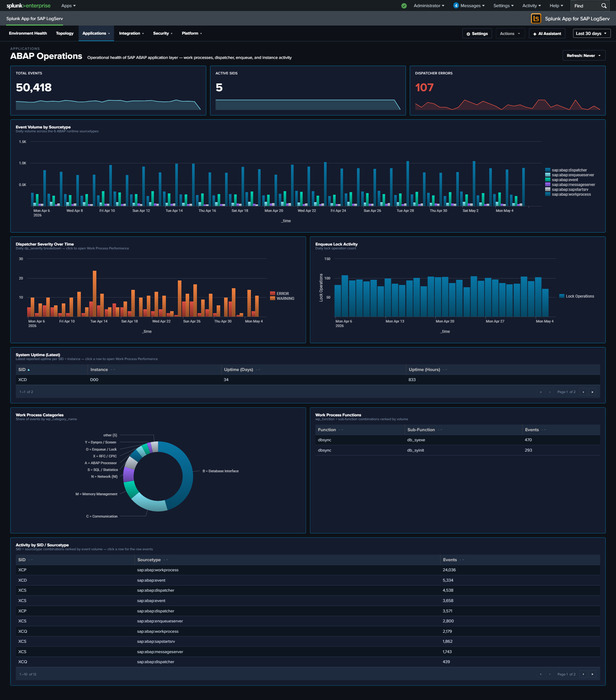Click the Total Events 50,418 value
Image resolution: width=616 pixels, height=700 pixels.
(34, 87)
